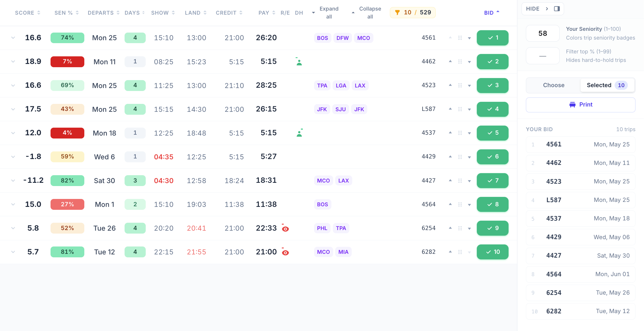The image size is (644, 331).
Task: Expand the 17.5 score row details
Action: (x=13, y=109)
